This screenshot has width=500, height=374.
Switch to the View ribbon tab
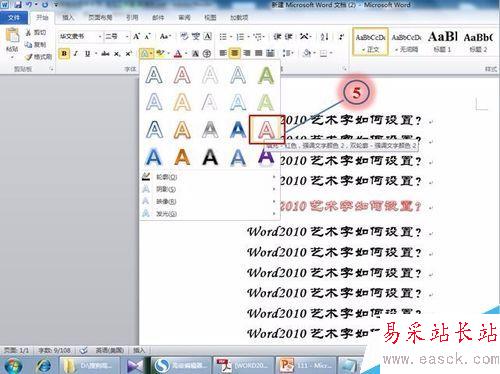(x=210, y=17)
